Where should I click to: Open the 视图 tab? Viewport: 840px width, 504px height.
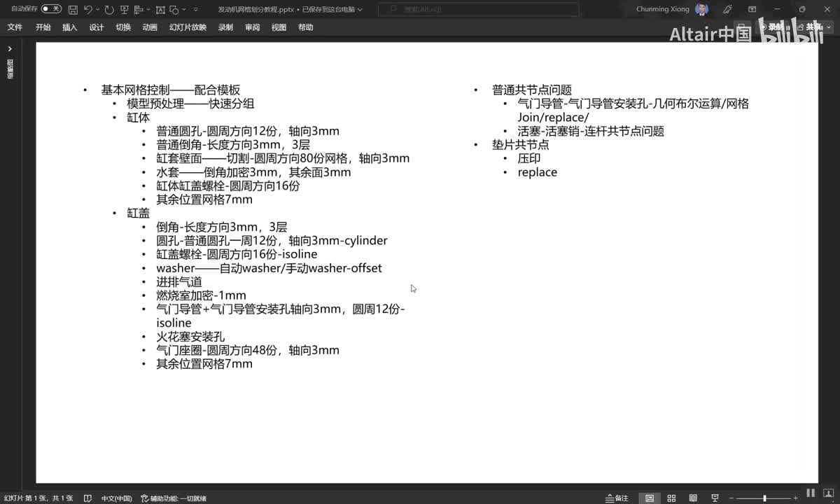(279, 27)
